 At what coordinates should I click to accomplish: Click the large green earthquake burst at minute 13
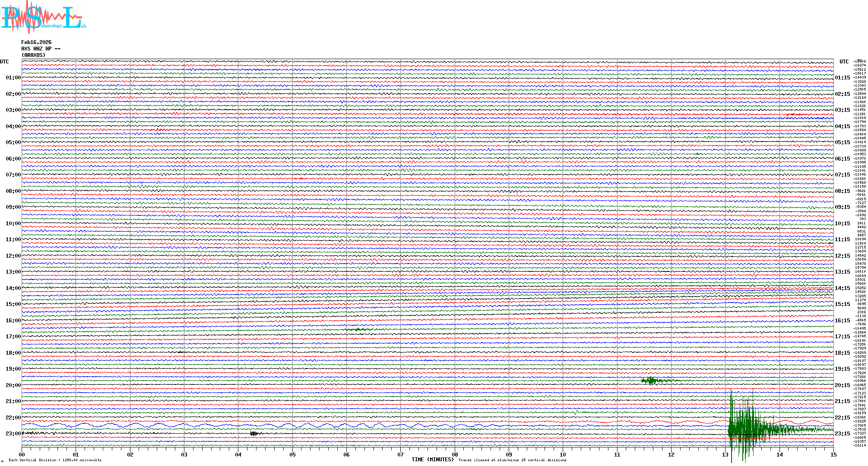pos(744,429)
